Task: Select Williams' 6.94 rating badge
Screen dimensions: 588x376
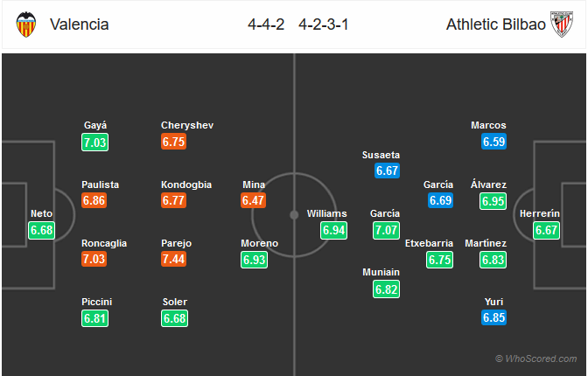Action: point(333,230)
